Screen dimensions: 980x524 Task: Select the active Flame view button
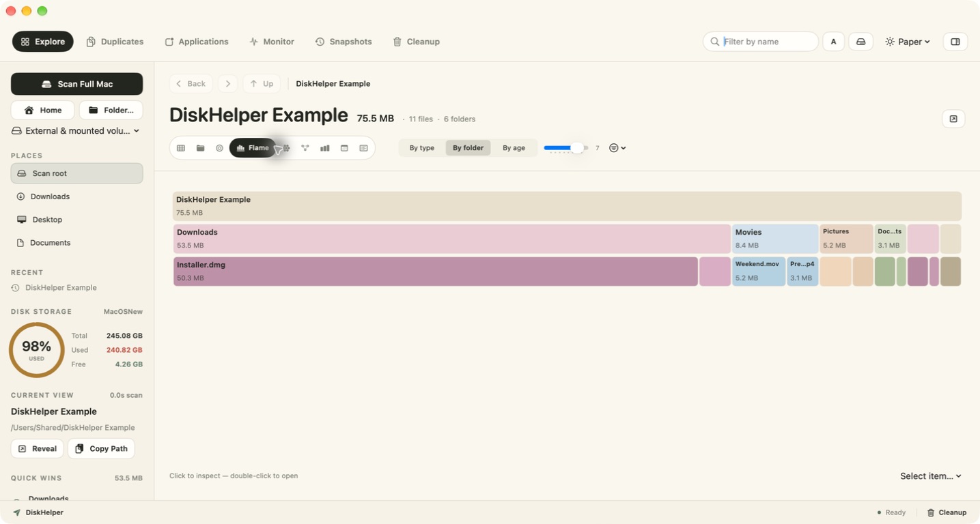click(253, 148)
